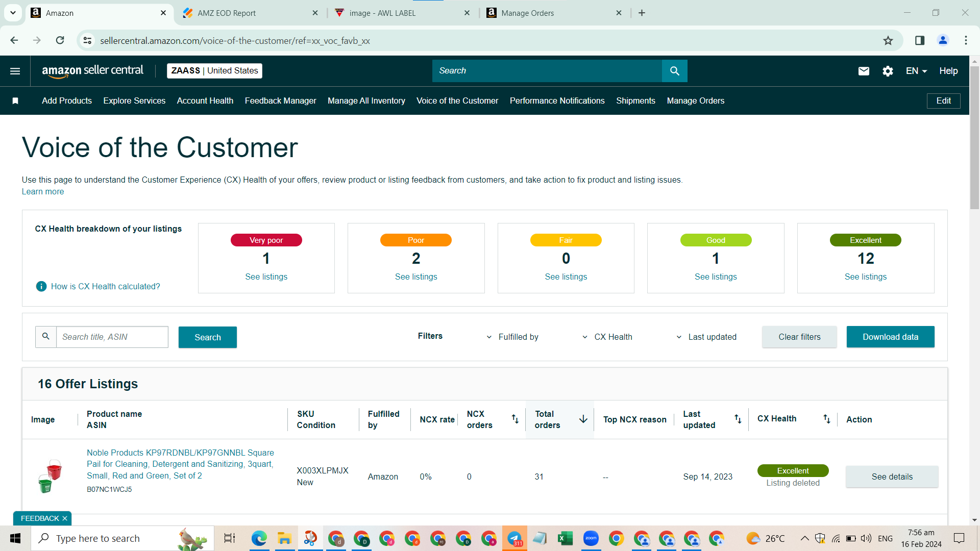Click See details for Noble Products listing
Image resolution: width=980 pixels, height=551 pixels.
pos(892,477)
